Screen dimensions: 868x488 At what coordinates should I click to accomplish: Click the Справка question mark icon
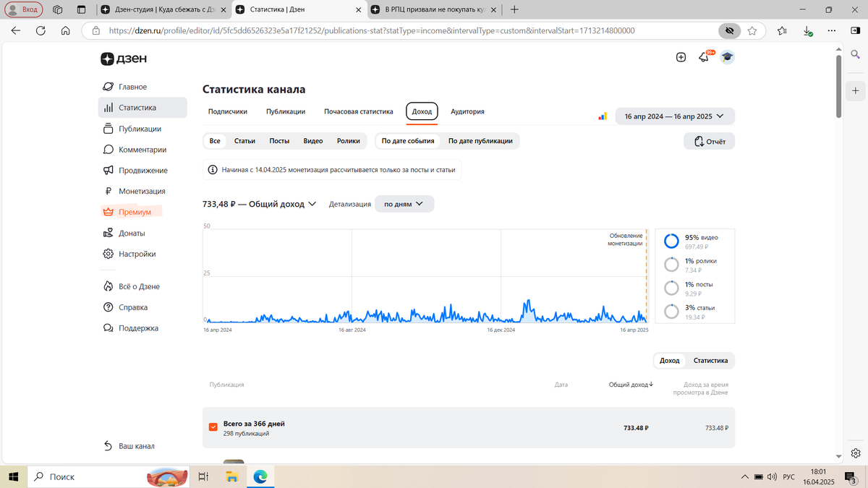pyautogui.click(x=108, y=307)
